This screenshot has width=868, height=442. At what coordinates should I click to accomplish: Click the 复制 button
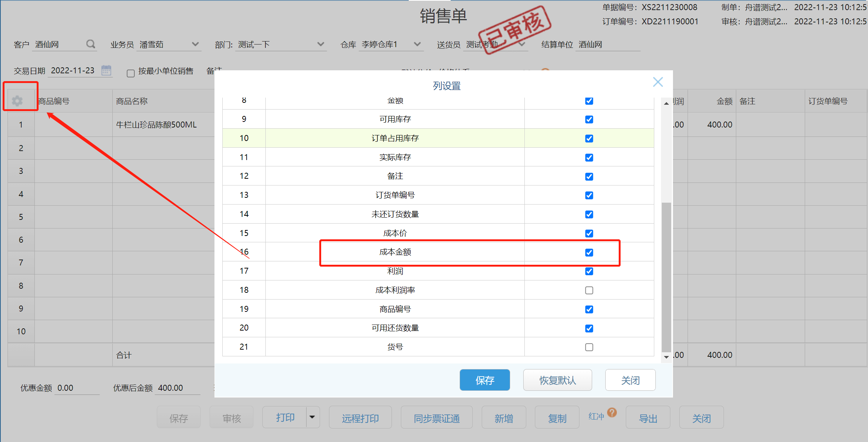click(x=557, y=417)
